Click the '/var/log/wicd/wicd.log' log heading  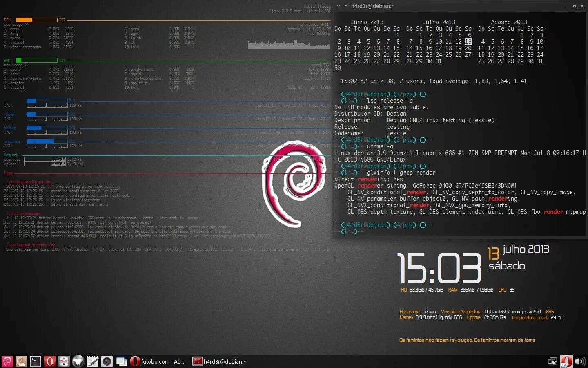tap(29, 182)
